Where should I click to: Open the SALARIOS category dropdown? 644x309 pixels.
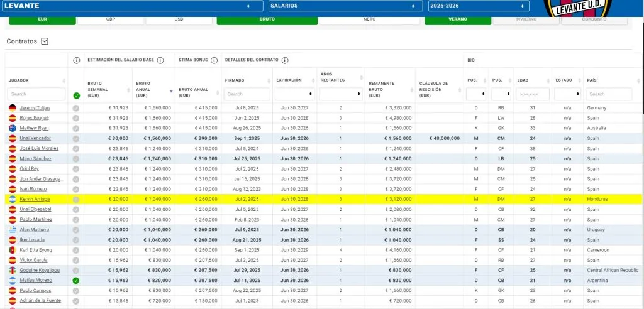pyautogui.click(x=345, y=6)
